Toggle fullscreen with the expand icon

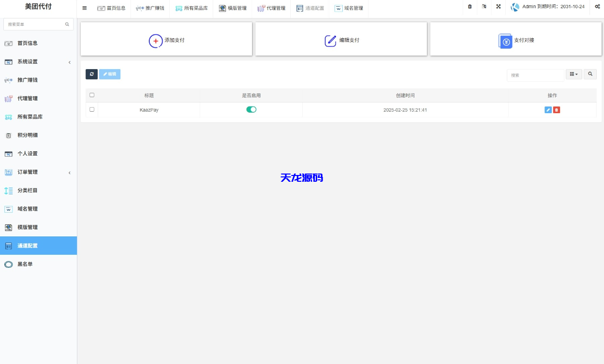point(498,7)
